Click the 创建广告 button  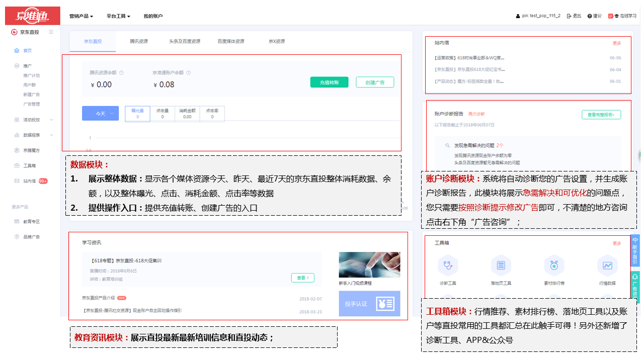pyautogui.click(x=375, y=82)
